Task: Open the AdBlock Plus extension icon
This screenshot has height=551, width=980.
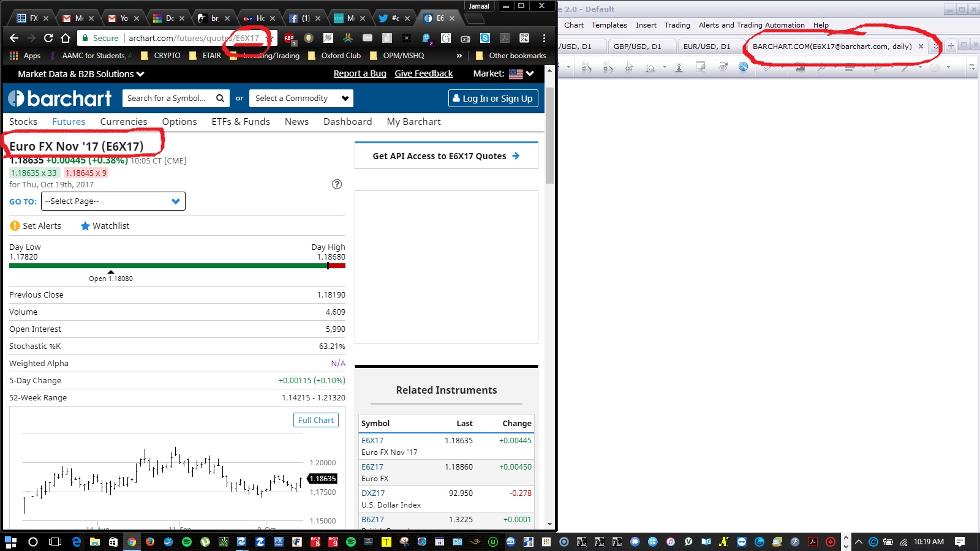Action: point(289,38)
